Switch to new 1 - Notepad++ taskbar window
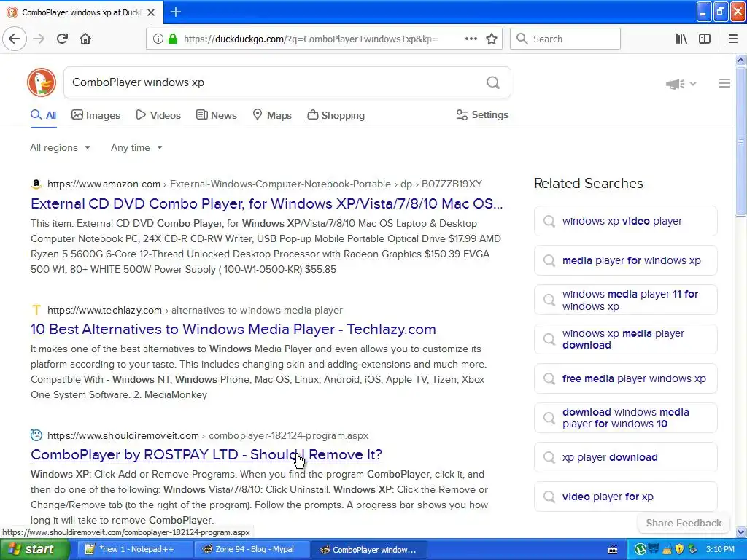The width and height of the screenshot is (747, 560). (x=135, y=549)
